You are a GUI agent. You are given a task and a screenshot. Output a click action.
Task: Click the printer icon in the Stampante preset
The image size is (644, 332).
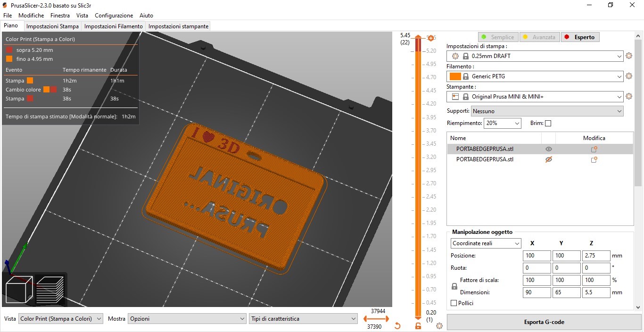tap(455, 97)
